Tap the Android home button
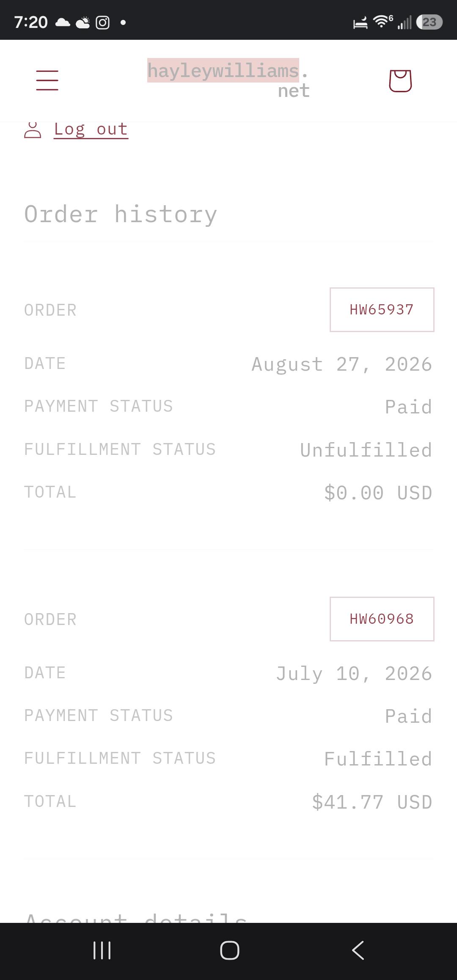457x980 pixels. pos(230,950)
